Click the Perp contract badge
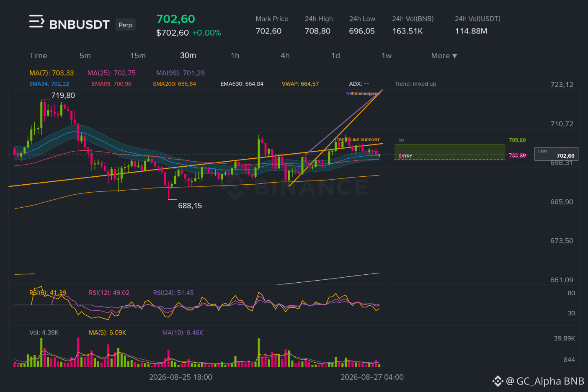Image resolution: width=588 pixels, height=392 pixels. point(125,25)
